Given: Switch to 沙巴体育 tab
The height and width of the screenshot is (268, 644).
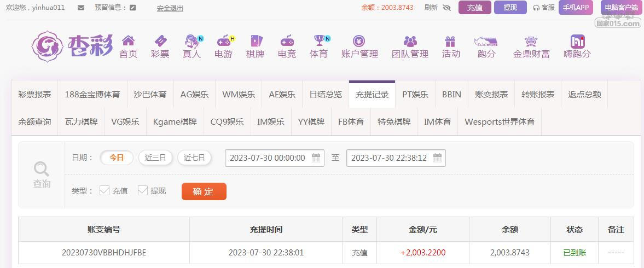Looking at the screenshot, I should (x=150, y=95).
